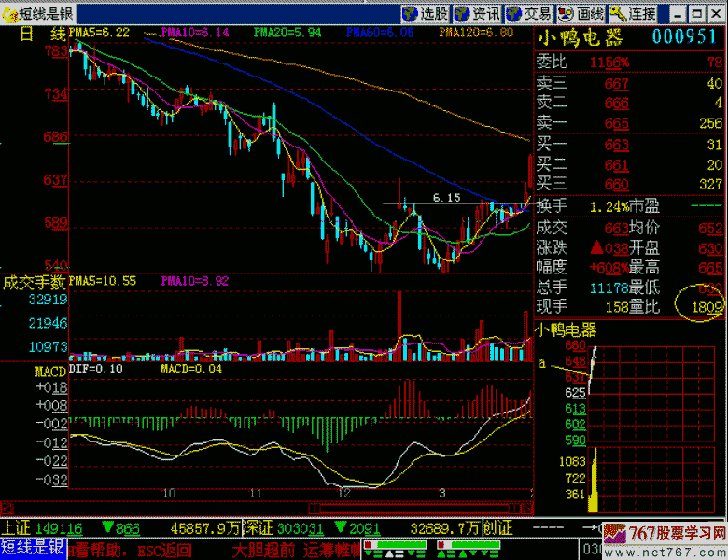Select the PMA120 moving average label
This screenshot has width=728, height=560.
point(476,32)
